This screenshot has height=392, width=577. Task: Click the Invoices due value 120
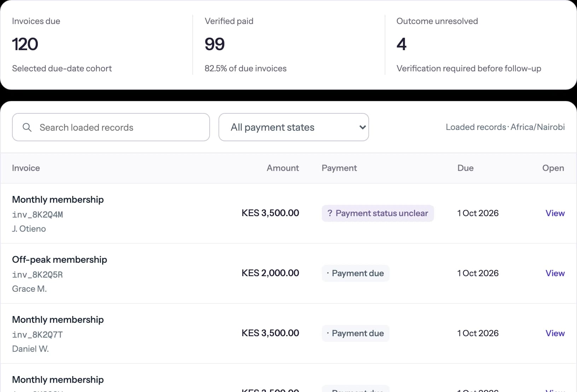(25, 44)
